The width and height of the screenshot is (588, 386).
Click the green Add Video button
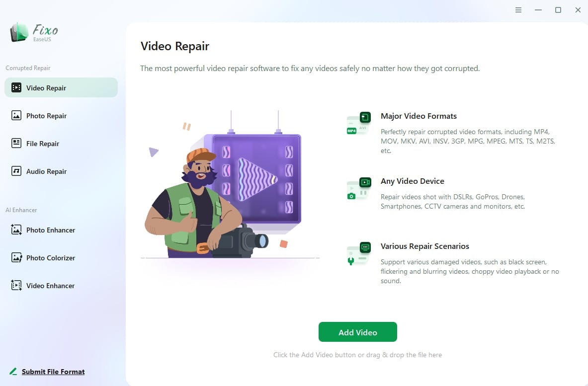pos(358,332)
